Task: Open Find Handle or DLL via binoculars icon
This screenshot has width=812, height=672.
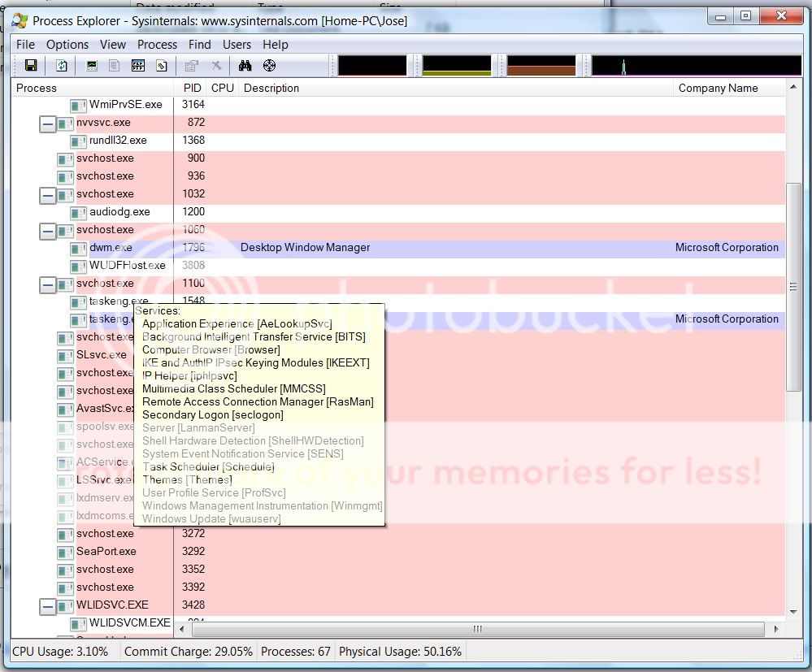Action: click(x=245, y=65)
